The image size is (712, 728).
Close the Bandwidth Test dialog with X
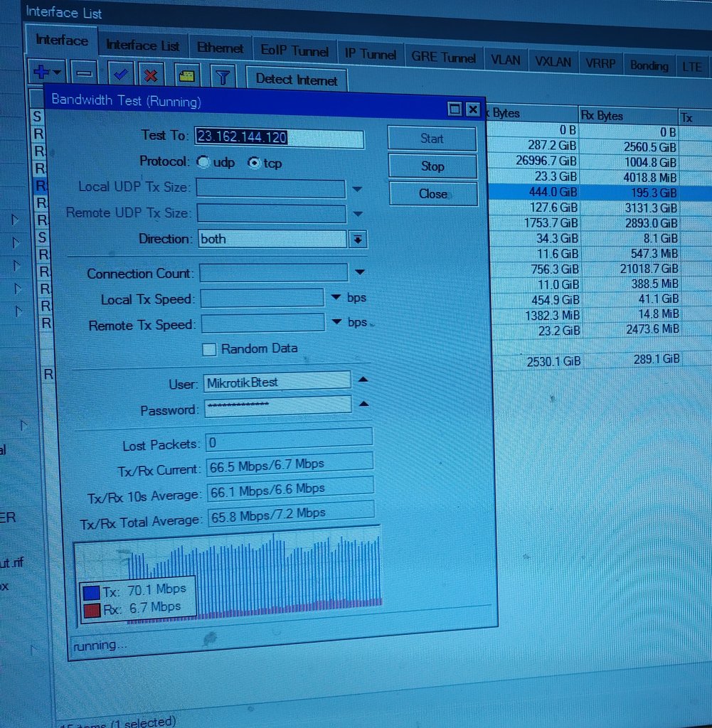point(473,109)
